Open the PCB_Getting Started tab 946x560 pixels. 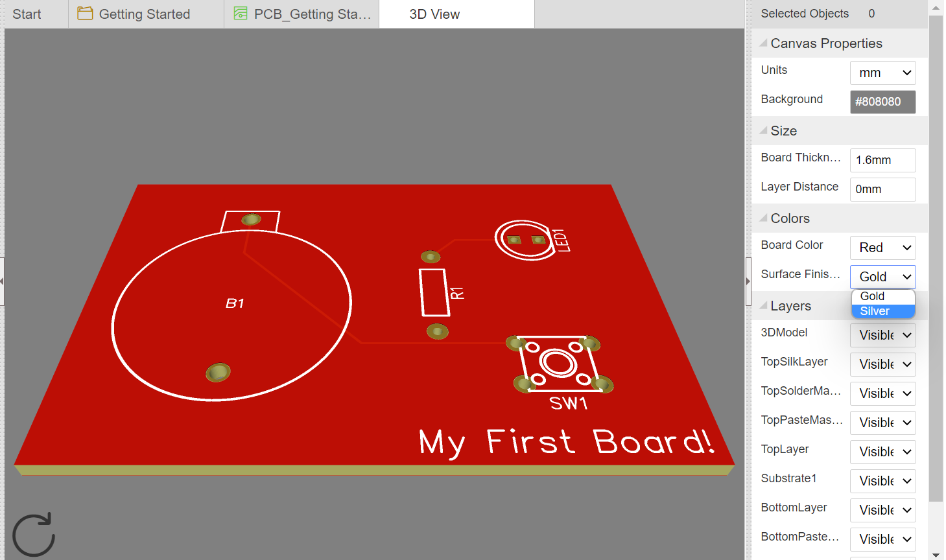(x=302, y=13)
